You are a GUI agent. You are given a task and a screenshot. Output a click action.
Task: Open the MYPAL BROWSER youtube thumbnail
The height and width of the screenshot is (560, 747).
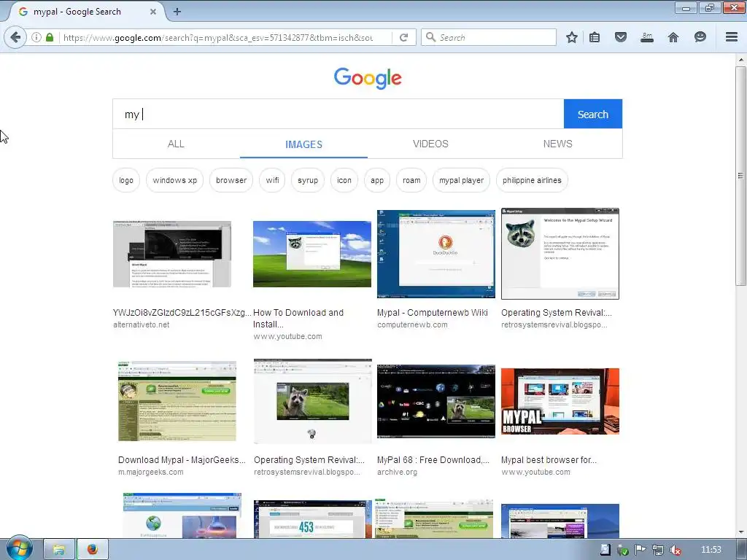pos(560,401)
